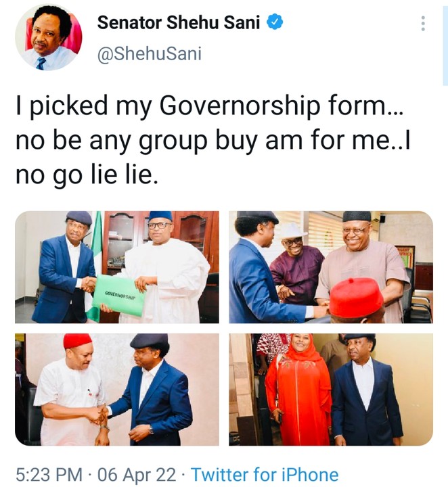Open the top-left photo with green envelope

(117, 266)
